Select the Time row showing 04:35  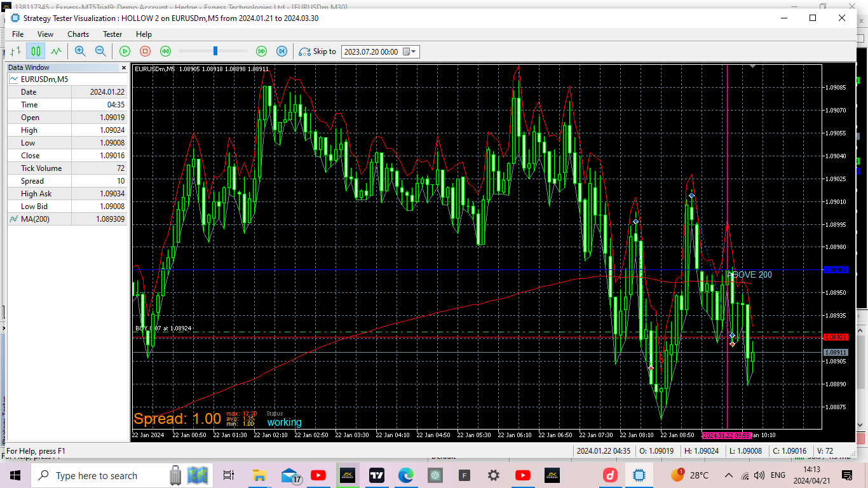(67, 105)
